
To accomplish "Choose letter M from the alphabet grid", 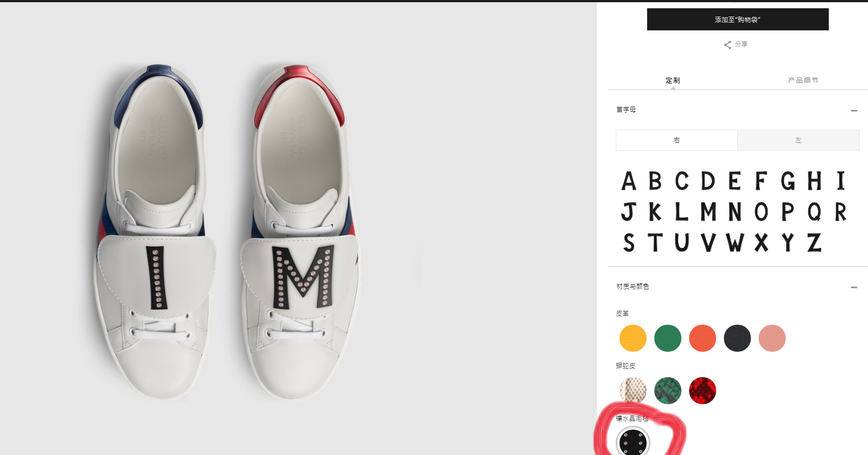I will pyautogui.click(x=708, y=212).
